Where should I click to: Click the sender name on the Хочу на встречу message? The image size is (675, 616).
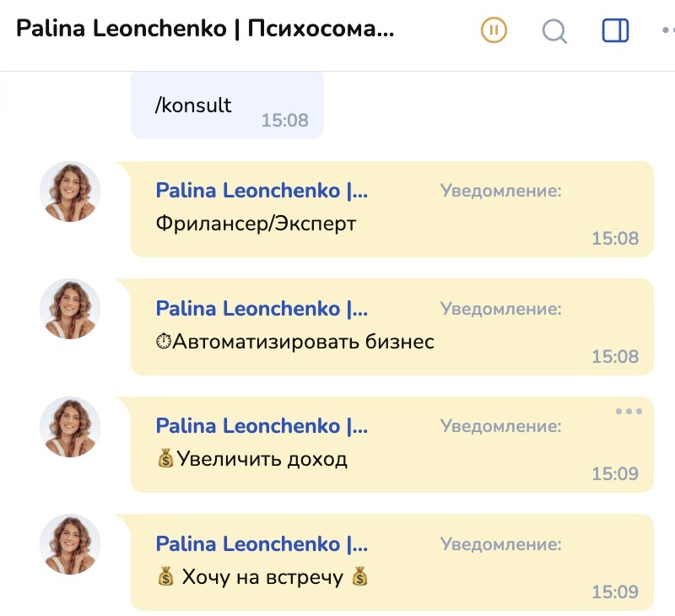pos(262,544)
